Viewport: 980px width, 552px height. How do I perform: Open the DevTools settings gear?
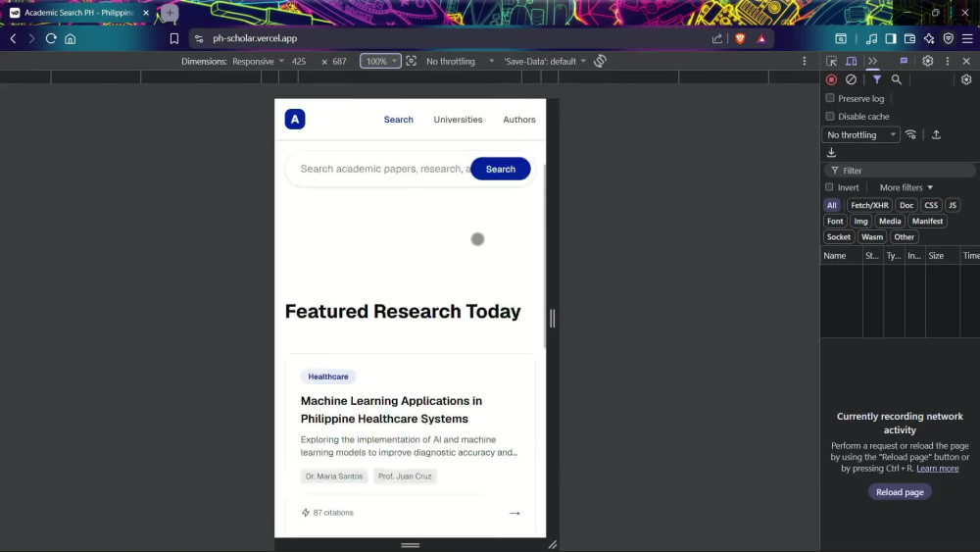[927, 61]
